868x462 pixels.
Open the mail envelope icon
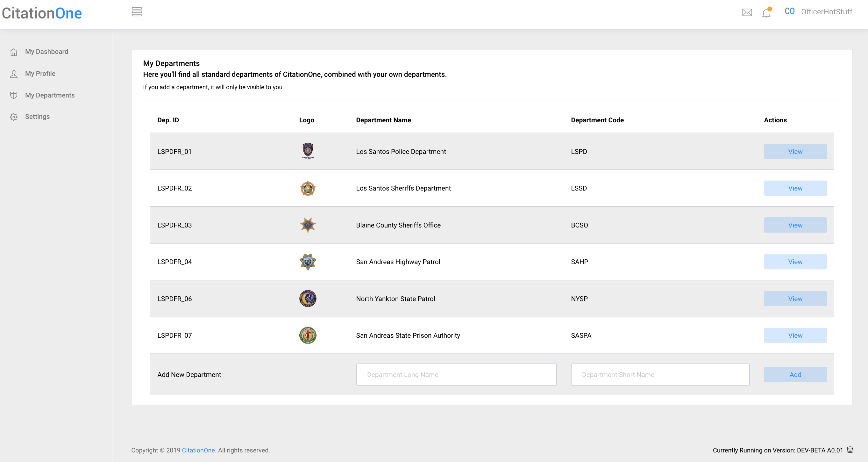747,12
